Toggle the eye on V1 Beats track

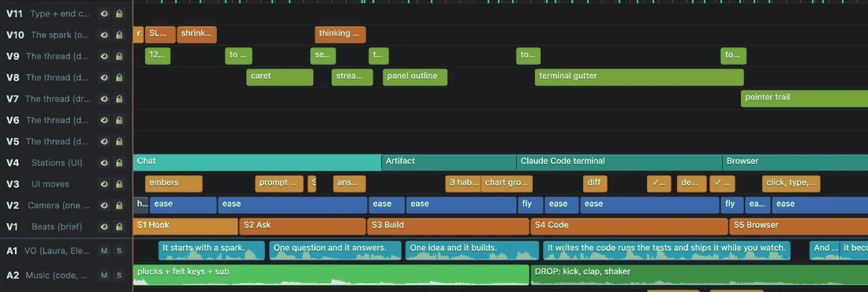coord(104,226)
